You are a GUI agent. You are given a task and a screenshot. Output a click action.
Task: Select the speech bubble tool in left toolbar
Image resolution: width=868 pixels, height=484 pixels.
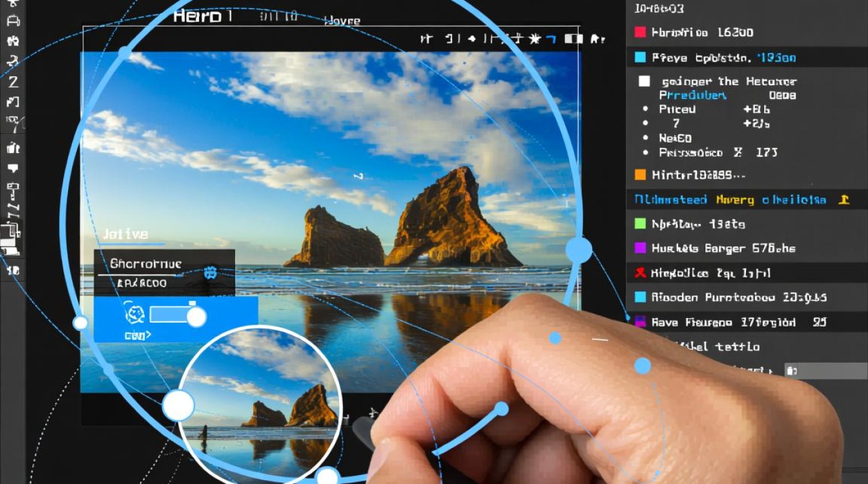(12, 168)
